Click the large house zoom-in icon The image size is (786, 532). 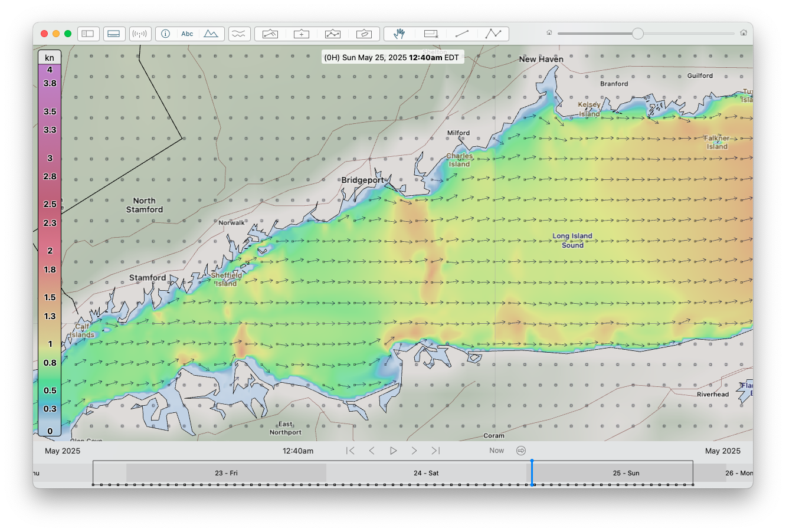[744, 33]
